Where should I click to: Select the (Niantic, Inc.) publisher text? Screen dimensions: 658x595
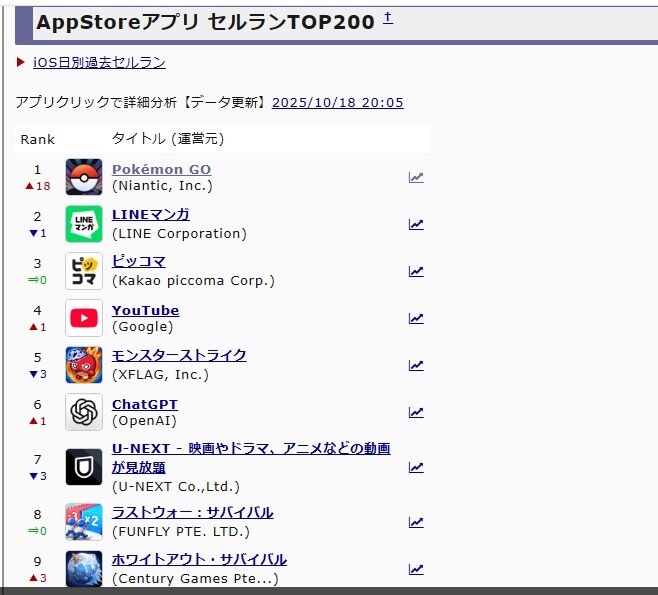coord(162,185)
